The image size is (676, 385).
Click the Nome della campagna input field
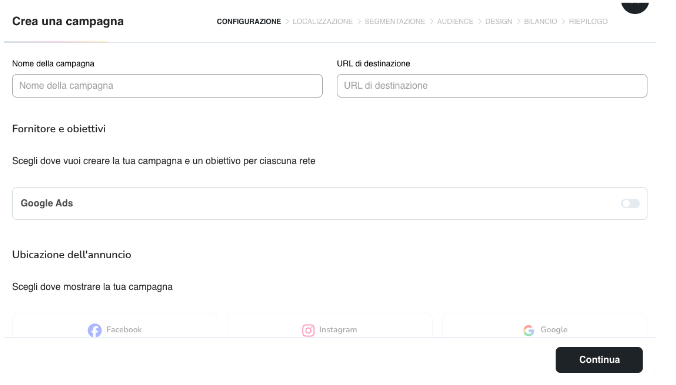pyautogui.click(x=167, y=86)
